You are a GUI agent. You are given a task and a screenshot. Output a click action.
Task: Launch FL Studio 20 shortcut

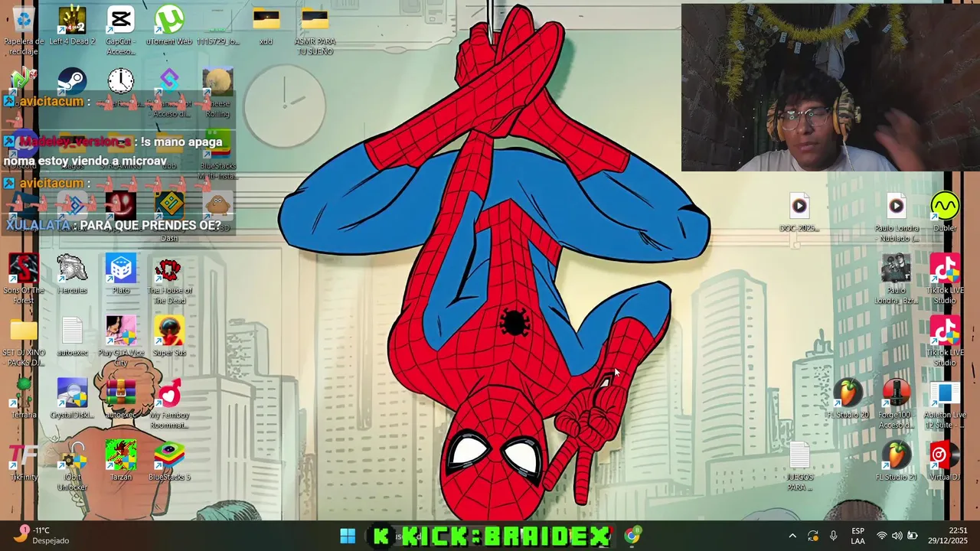848,393
